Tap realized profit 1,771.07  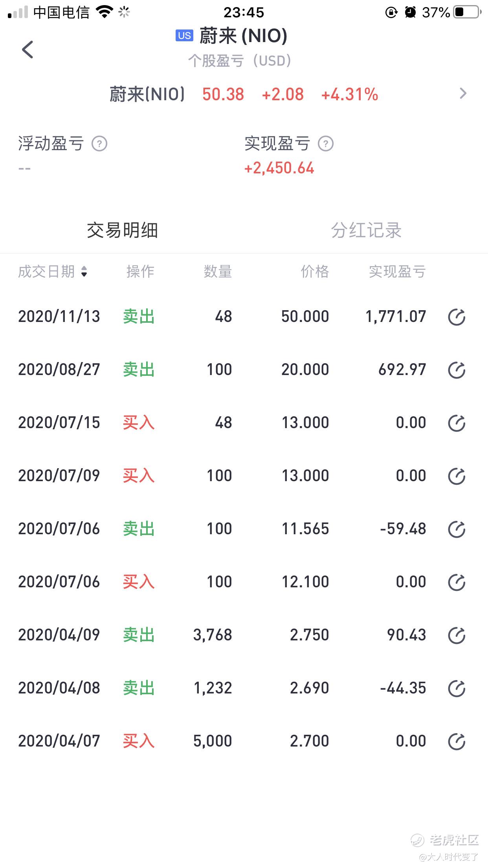pyautogui.click(x=396, y=316)
